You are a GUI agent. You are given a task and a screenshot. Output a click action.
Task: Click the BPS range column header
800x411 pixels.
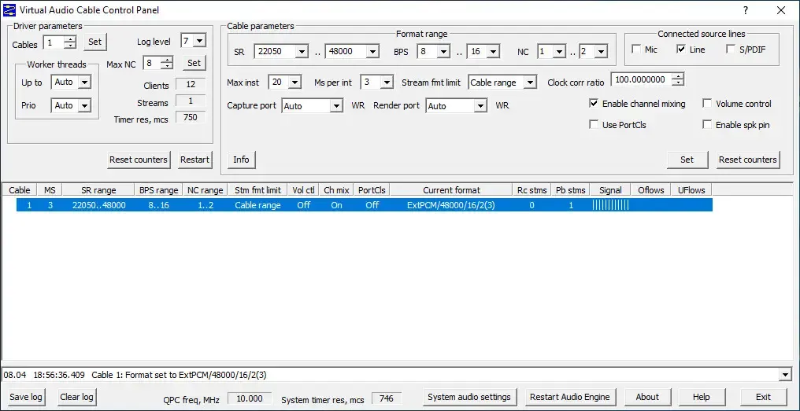(x=159, y=190)
